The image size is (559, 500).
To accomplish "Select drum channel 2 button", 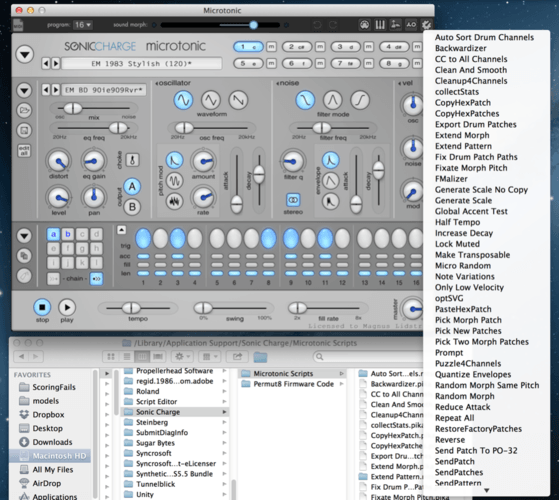I will 297,47.
